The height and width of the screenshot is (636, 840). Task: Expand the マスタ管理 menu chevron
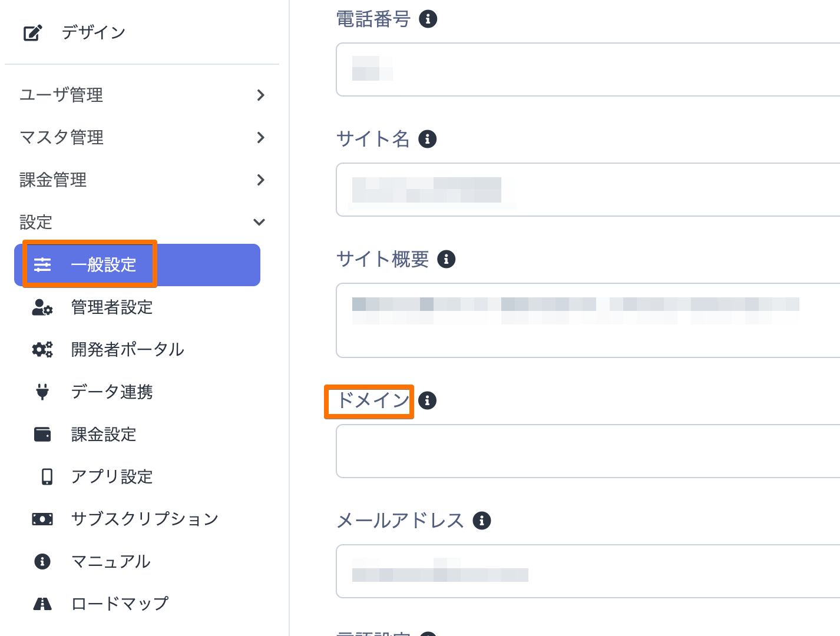click(x=260, y=137)
